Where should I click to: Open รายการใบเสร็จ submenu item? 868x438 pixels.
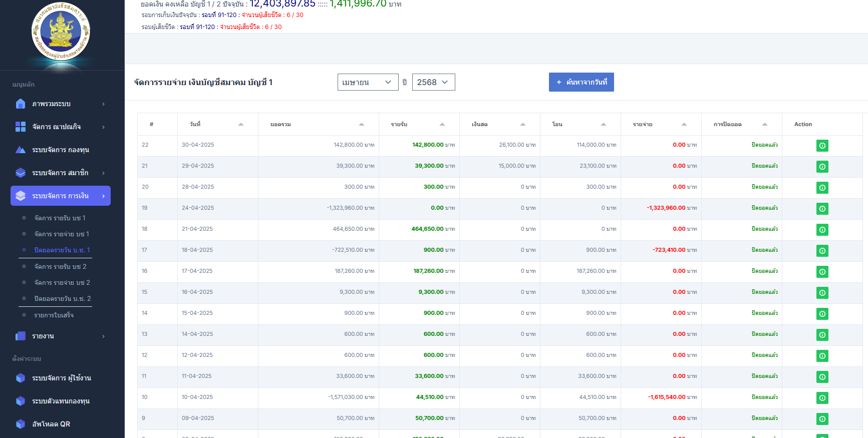click(x=54, y=315)
